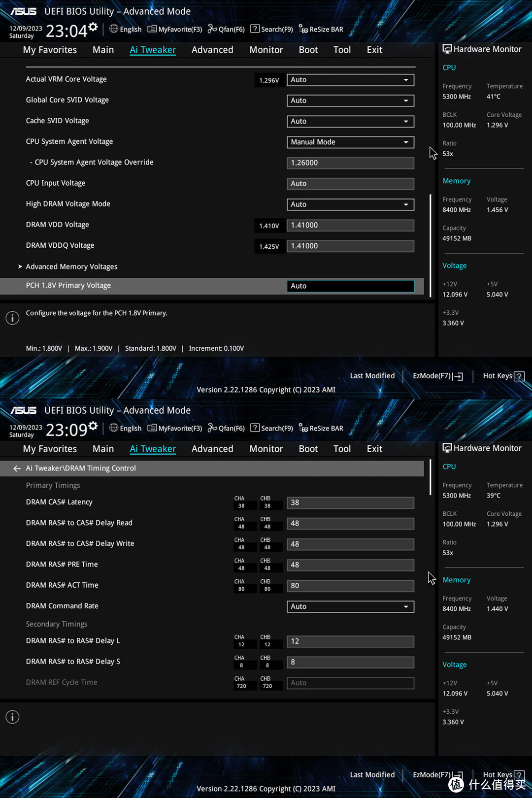
Task: Open the Ai Tweaker tab on the 23:04 screen
Action: pos(153,50)
